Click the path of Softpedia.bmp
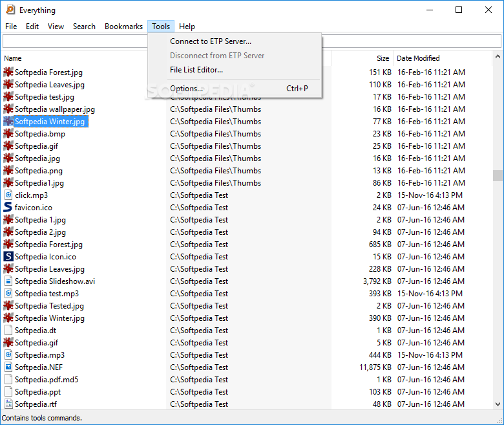This screenshot has width=504, height=425. pos(215,133)
